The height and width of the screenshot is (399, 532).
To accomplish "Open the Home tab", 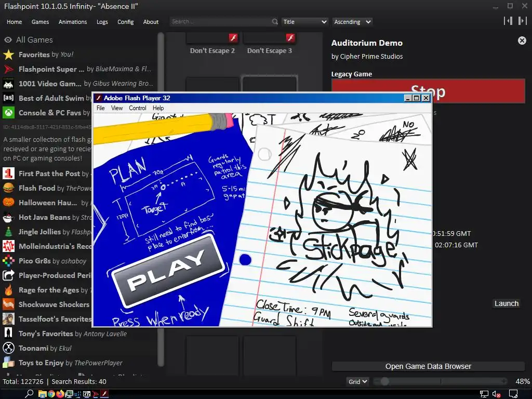I will point(14,22).
